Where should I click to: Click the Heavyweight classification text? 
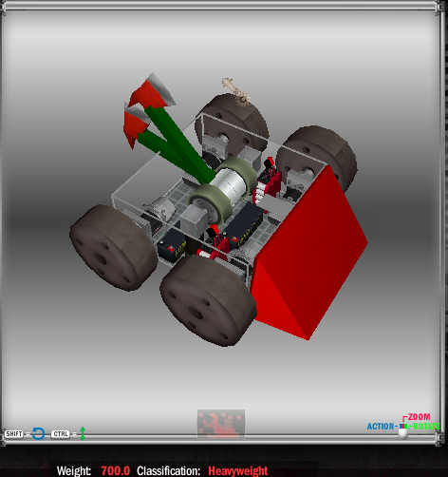click(238, 470)
